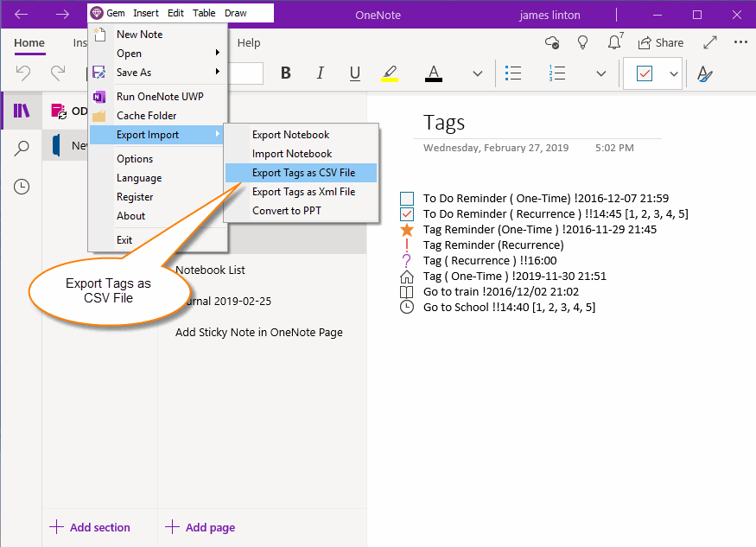Open the Gem menu gem icon
Viewport: 756px width, 547px height.
point(97,13)
